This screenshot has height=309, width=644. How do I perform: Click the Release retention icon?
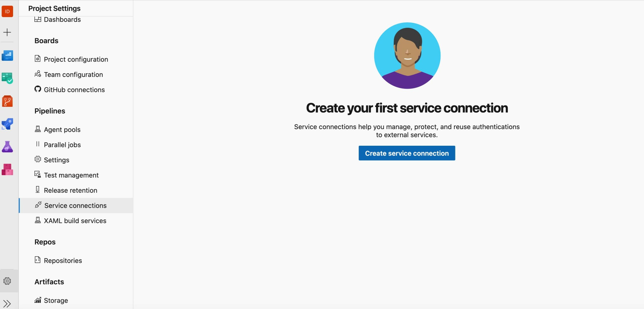38,189
